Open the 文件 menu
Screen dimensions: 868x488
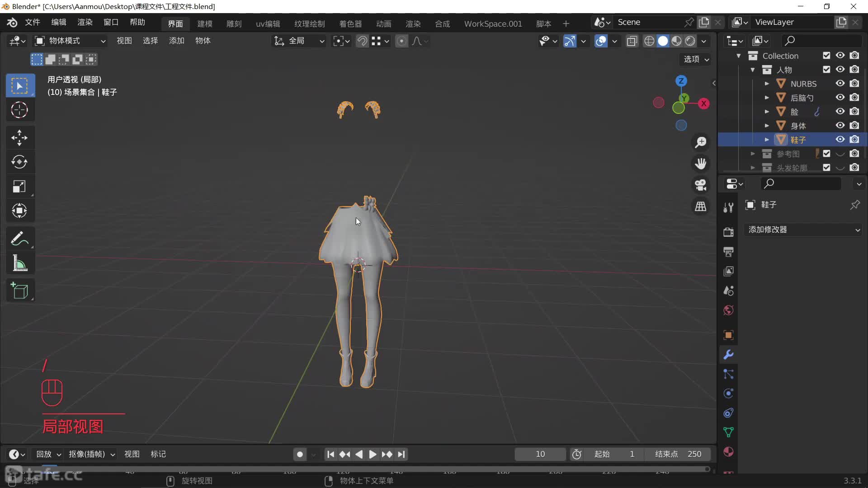[33, 22]
